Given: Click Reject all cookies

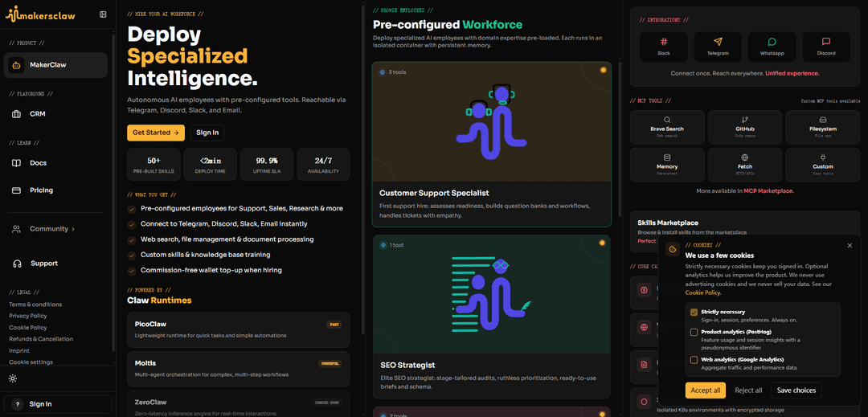Looking at the screenshot, I should pos(748,390).
